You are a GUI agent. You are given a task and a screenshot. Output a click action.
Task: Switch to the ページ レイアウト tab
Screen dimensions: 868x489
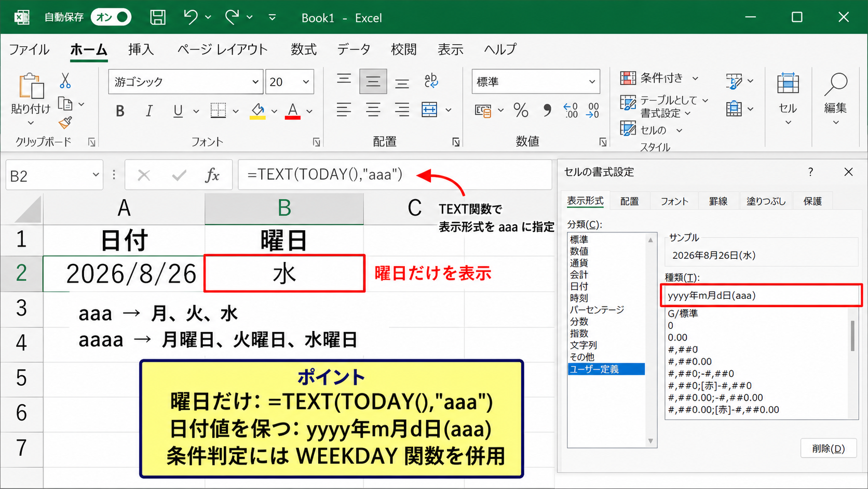(223, 49)
